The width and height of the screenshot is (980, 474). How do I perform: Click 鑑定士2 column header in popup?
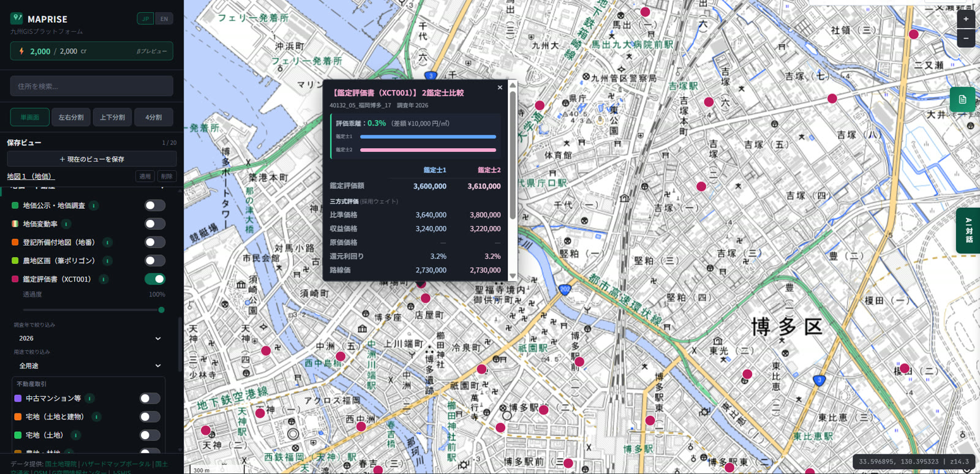point(489,170)
